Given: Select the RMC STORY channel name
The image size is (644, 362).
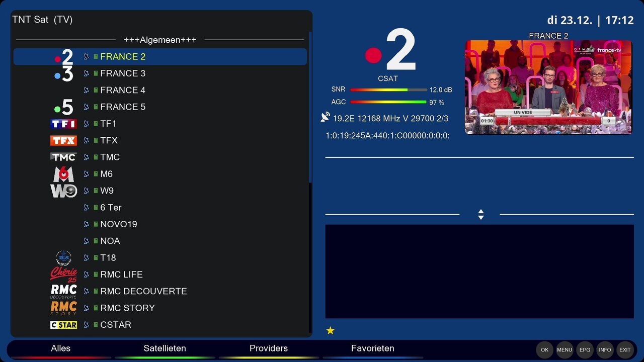Looking at the screenshot, I should click(127, 308).
